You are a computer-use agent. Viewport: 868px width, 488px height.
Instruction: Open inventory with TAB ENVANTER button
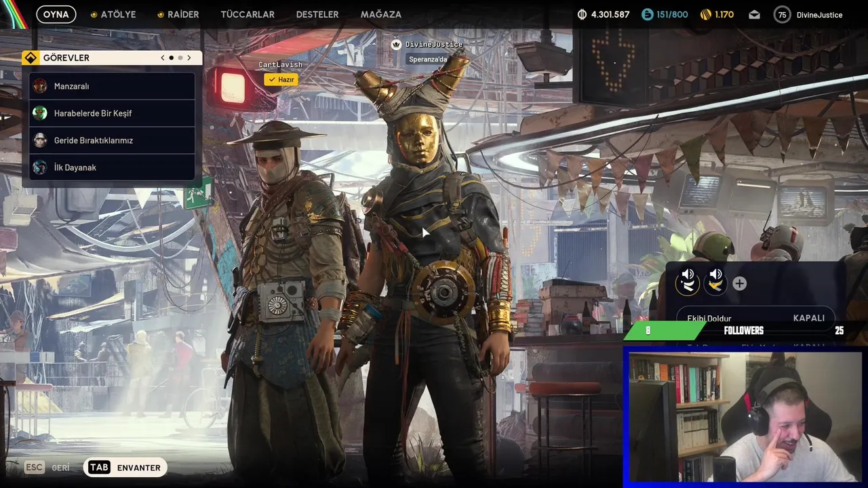coord(125,468)
